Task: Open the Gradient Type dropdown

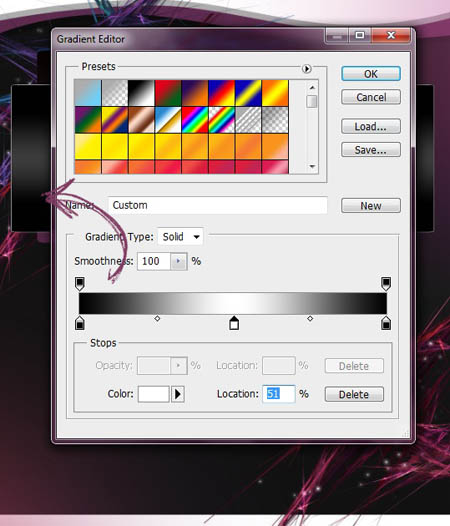Action: [181, 237]
